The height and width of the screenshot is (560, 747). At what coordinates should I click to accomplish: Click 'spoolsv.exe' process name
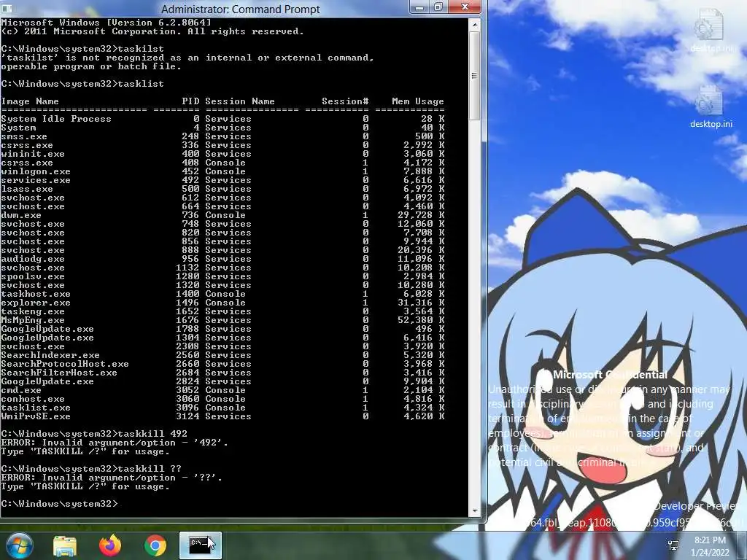pos(33,276)
